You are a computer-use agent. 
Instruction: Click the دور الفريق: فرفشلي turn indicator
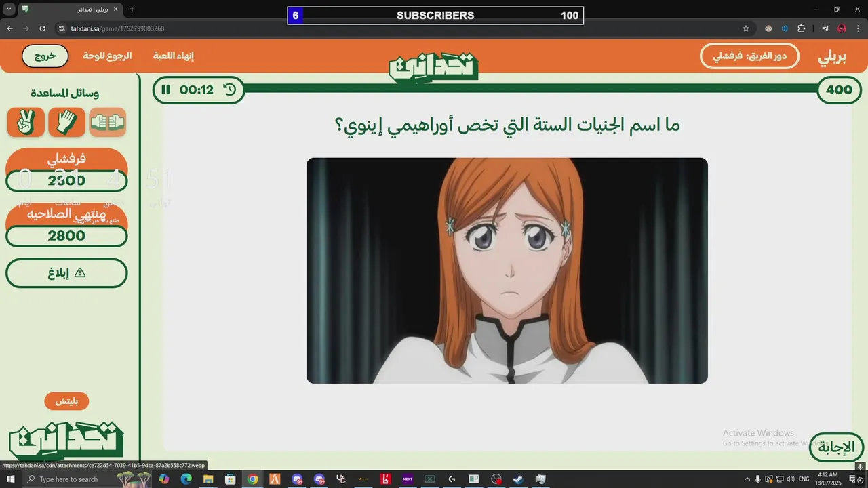[x=749, y=56]
